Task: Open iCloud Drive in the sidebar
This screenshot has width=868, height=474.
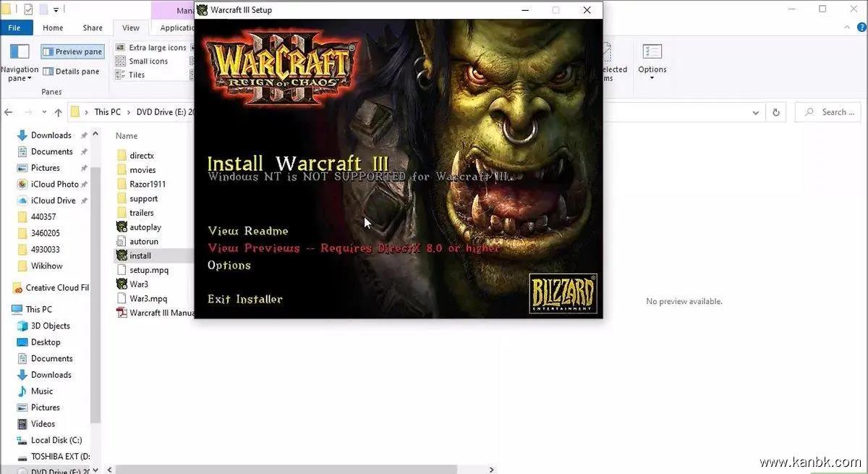Action: click(52, 200)
